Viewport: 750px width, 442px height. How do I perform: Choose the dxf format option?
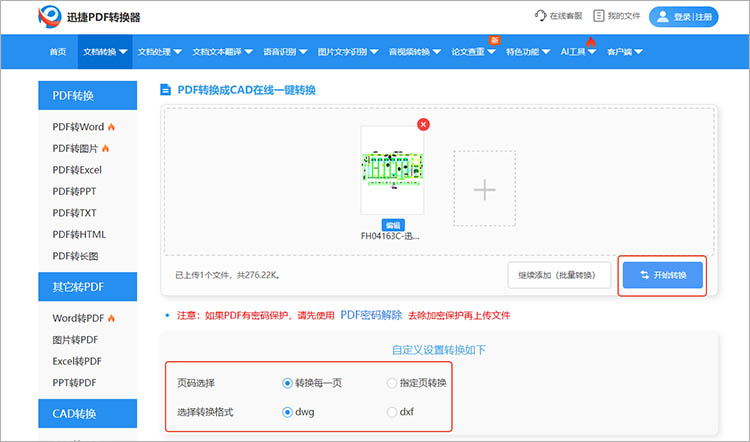[x=392, y=412]
